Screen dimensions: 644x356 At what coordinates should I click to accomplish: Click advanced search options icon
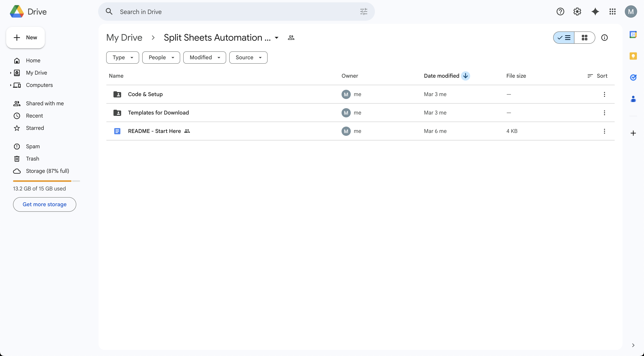[364, 12]
